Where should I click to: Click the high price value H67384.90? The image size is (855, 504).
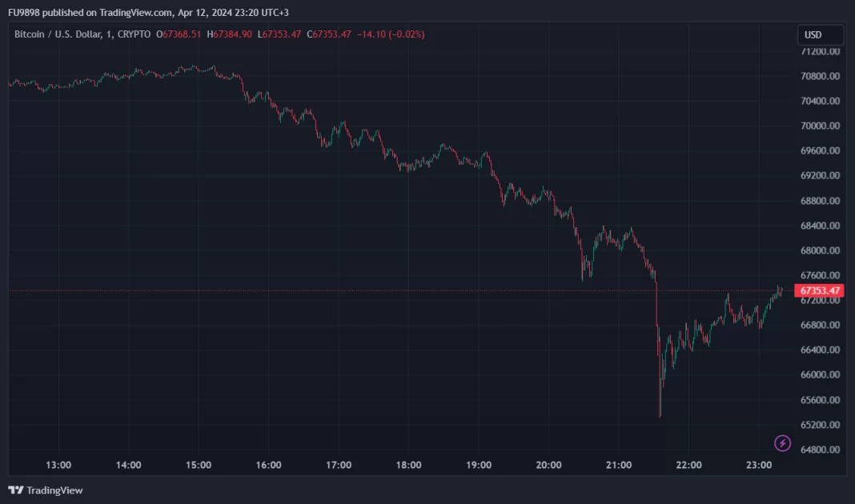pos(230,34)
